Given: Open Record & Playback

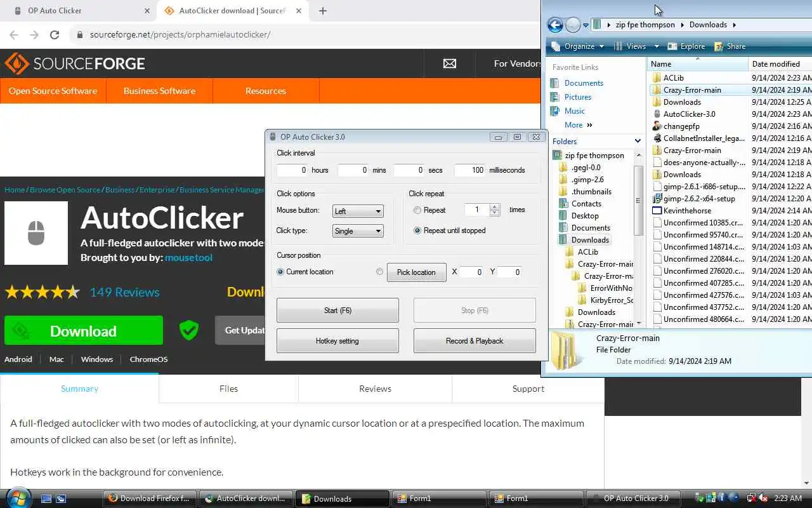Looking at the screenshot, I should click(475, 341).
